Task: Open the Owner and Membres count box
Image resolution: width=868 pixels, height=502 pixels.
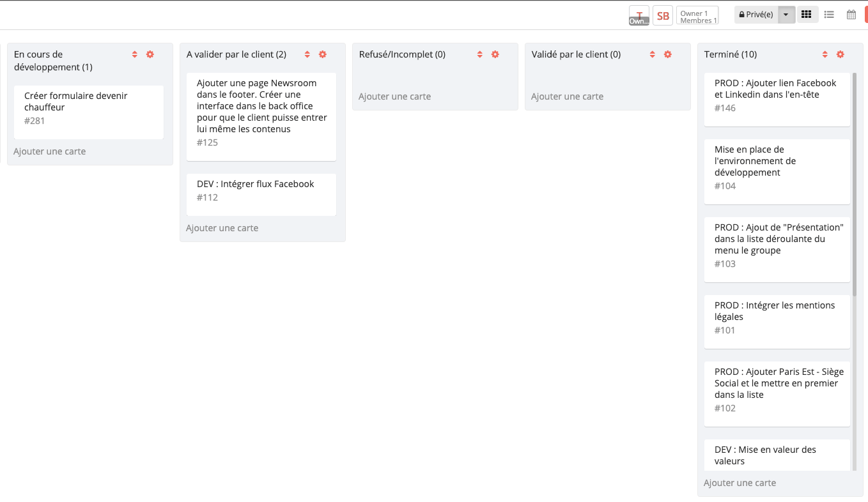Action: point(697,16)
